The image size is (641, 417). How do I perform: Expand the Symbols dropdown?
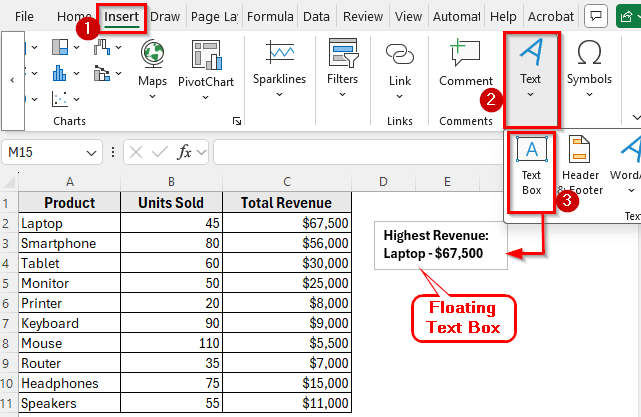point(589,68)
